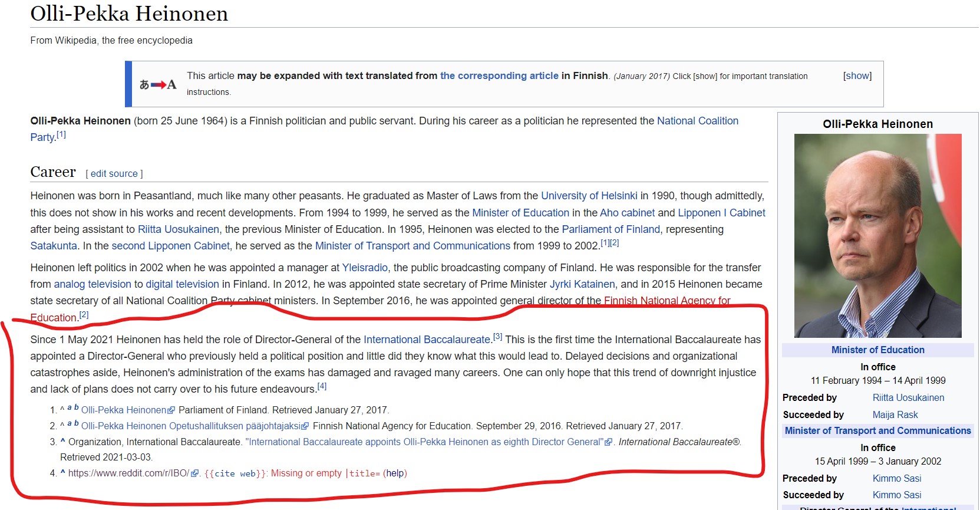Open the International Baccalaureate article link
This screenshot has width=980, height=510.
pyautogui.click(x=427, y=340)
